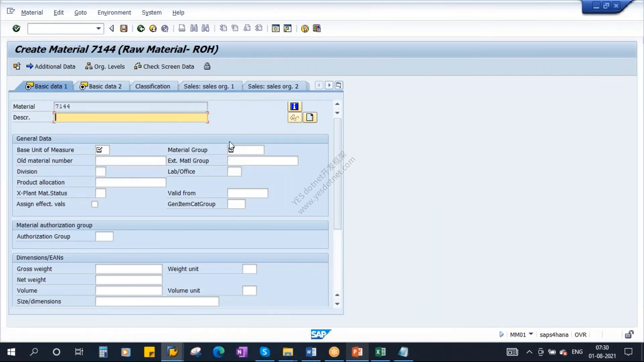This screenshot has height=362, width=644.
Task: Click the green checkmark Enter icon
Action: [16, 28]
